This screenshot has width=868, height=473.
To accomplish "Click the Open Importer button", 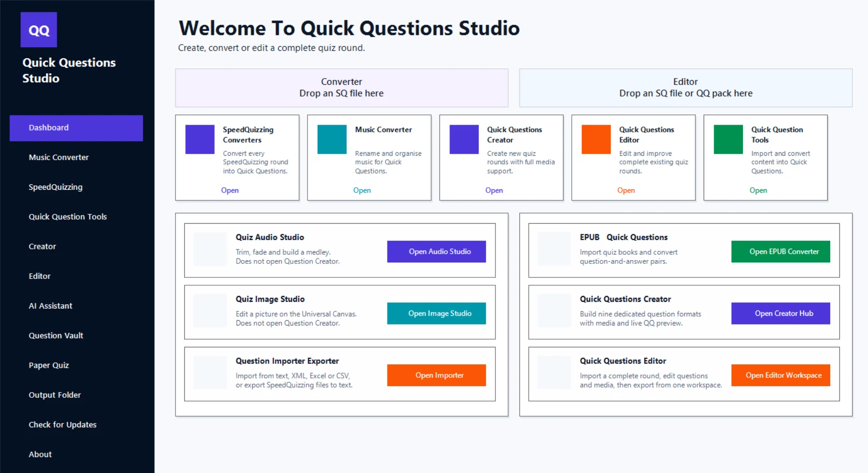I will [436, 375].
